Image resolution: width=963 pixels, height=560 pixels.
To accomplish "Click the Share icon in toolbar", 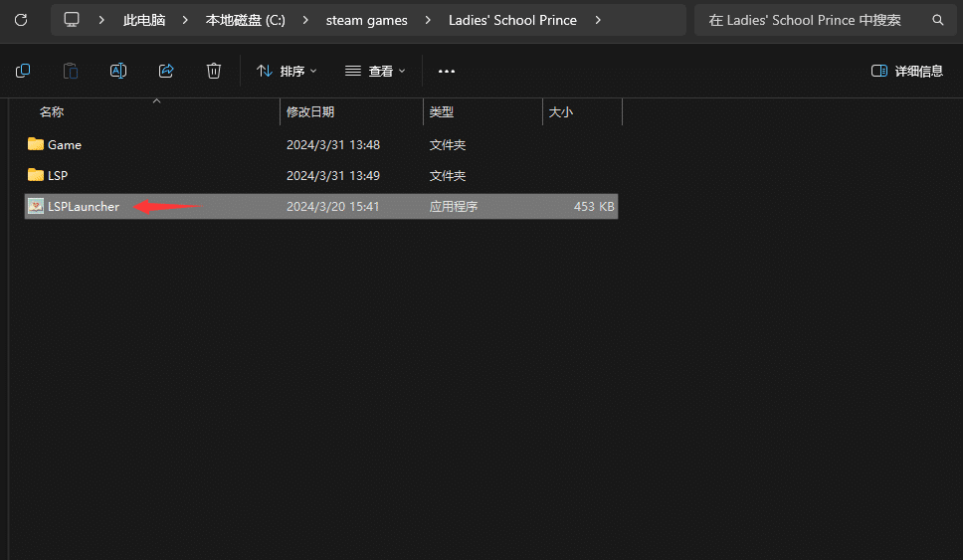I will pos(166,71).
